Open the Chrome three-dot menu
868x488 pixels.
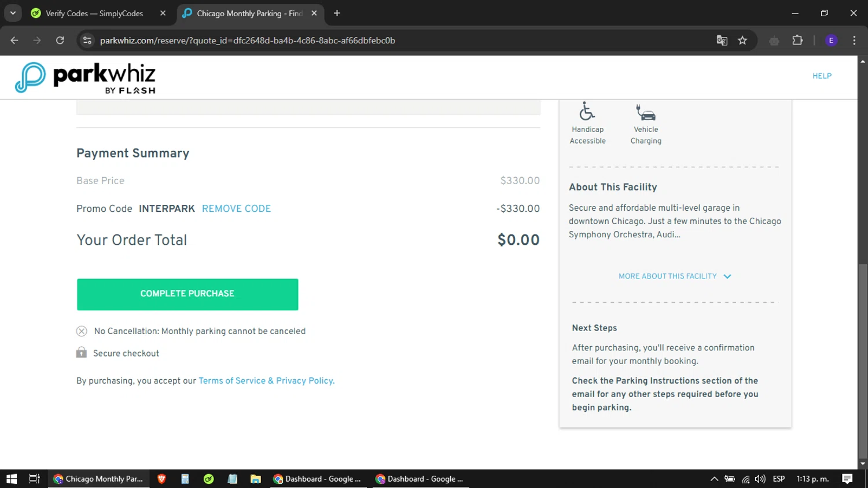[854, 41]
